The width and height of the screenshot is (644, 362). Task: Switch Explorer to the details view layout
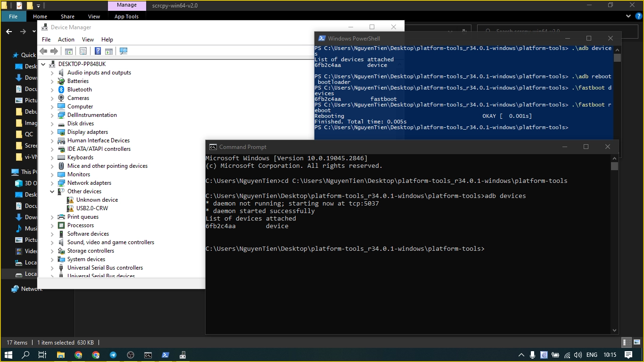tap(626, 343)
